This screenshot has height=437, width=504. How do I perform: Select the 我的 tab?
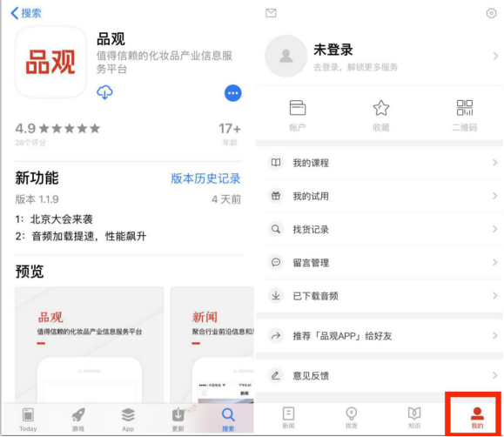pyautogui.click(x=477, y=418)
